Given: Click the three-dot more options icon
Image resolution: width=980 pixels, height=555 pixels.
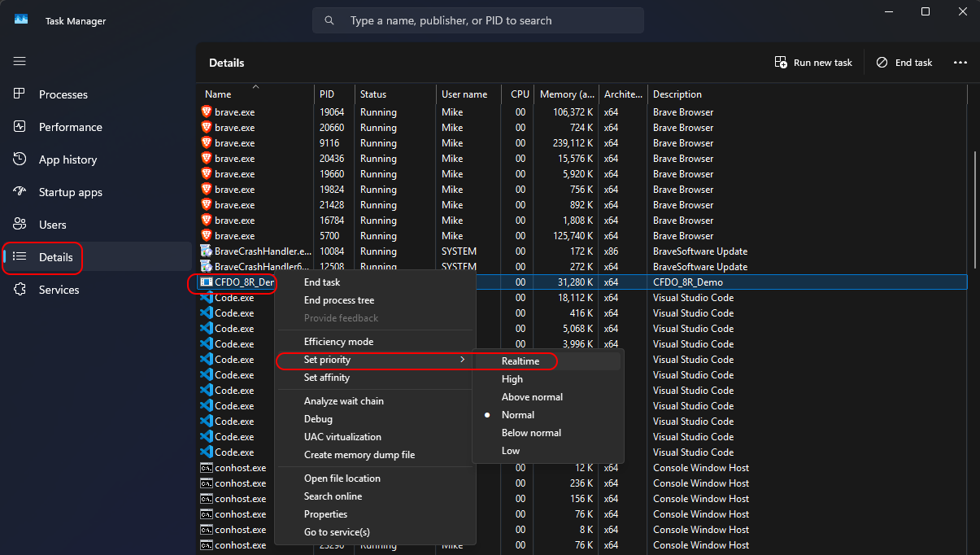Looking at the screenshot, I should coord(960,63).
